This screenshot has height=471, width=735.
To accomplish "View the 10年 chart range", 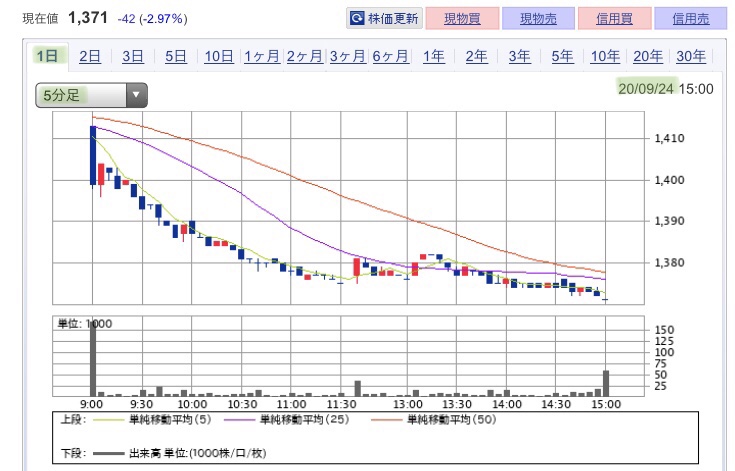I will (605, 56).
